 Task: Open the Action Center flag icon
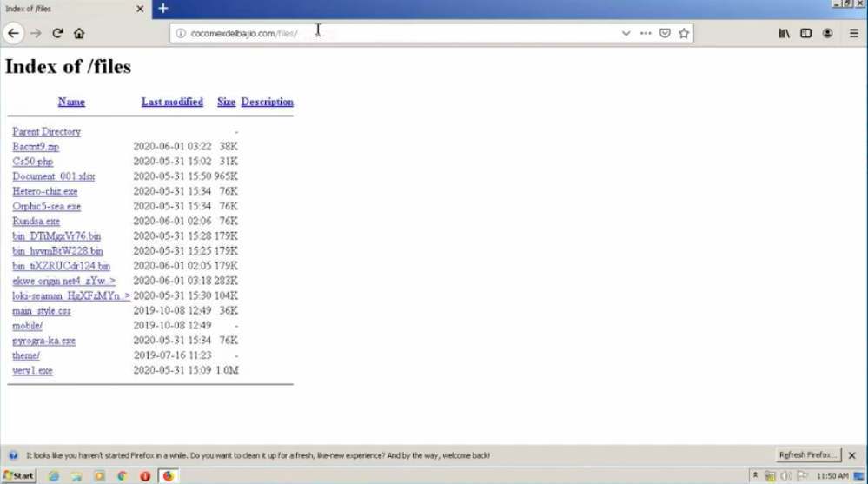click(x=803, y=475)
